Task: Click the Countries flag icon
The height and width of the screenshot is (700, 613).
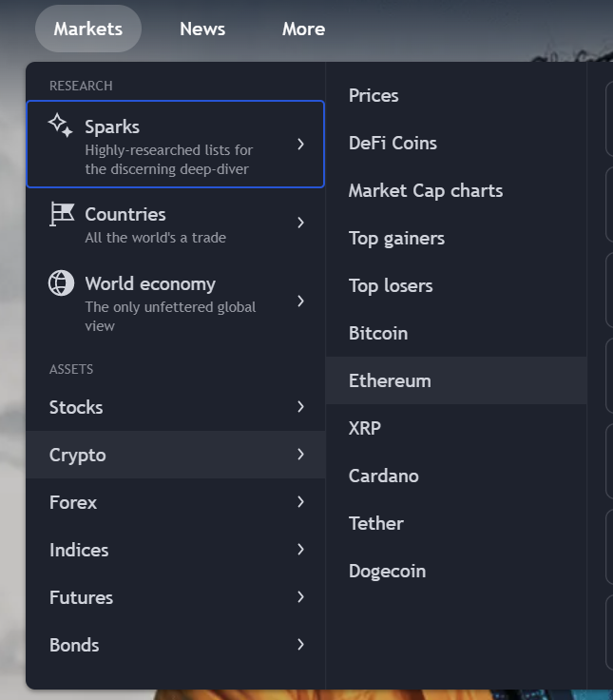Action: 61,213
